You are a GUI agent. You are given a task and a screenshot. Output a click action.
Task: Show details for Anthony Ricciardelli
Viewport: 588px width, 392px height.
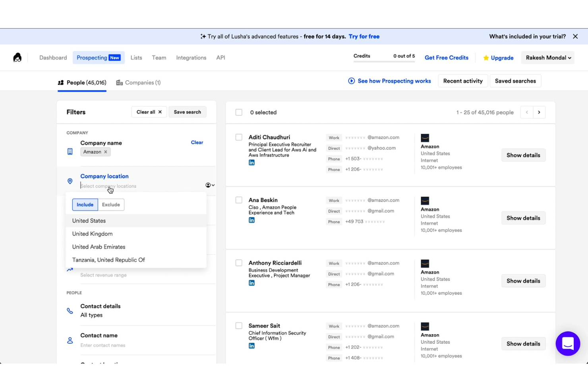(523, 281)
